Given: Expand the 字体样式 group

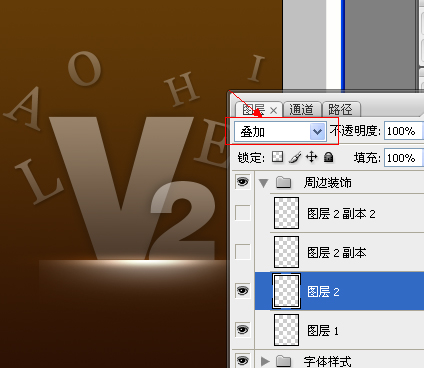Looking at the screenshot, I should [x=265, y=361].
